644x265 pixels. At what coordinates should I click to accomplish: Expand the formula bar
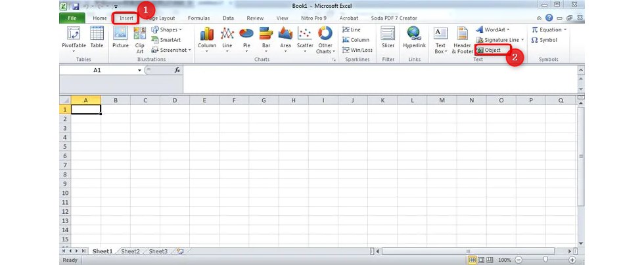[x=581, y=70]
